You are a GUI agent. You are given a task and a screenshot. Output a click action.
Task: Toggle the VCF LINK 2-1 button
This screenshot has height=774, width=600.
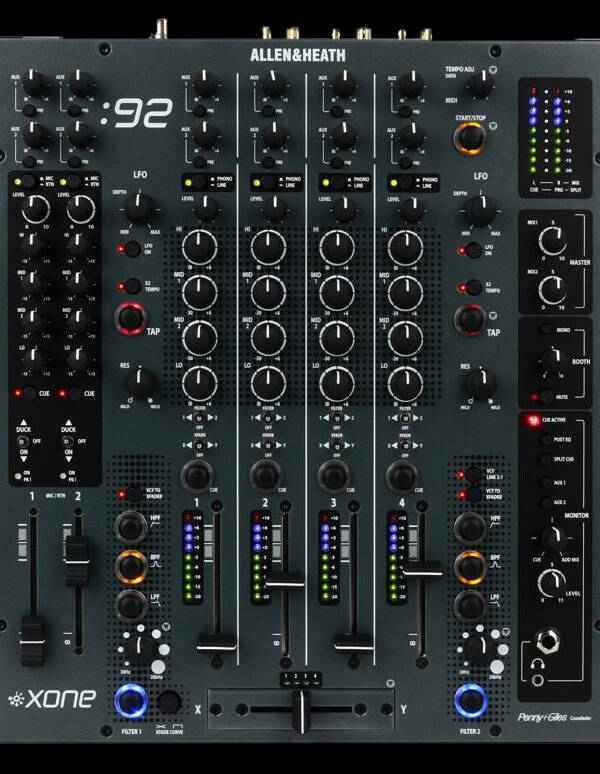(473, 475)
